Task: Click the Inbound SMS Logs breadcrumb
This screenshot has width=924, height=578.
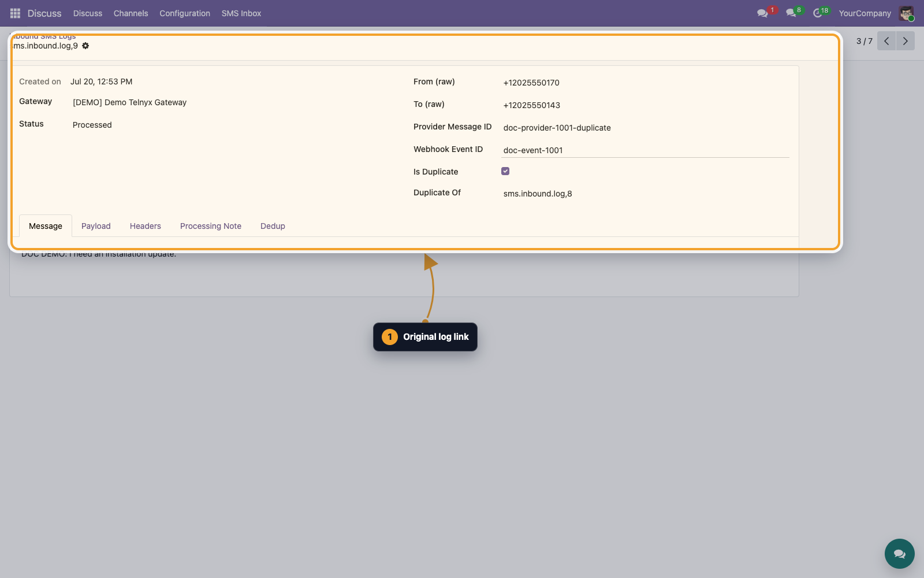Action: pos(44,36)
